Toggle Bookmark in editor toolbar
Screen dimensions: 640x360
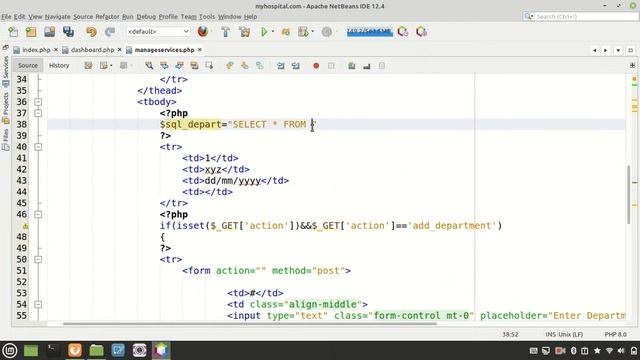(x=260, y=66)
